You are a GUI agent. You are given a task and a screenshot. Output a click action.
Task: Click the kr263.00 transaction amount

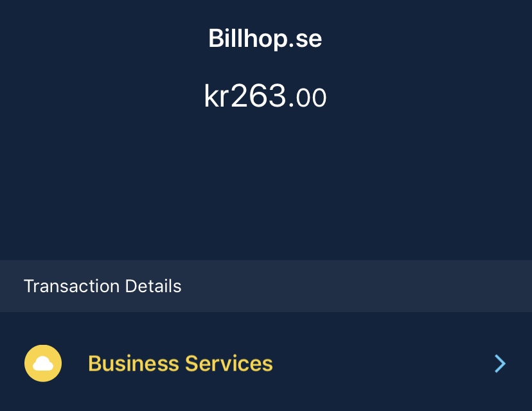[x=265, y=97]
